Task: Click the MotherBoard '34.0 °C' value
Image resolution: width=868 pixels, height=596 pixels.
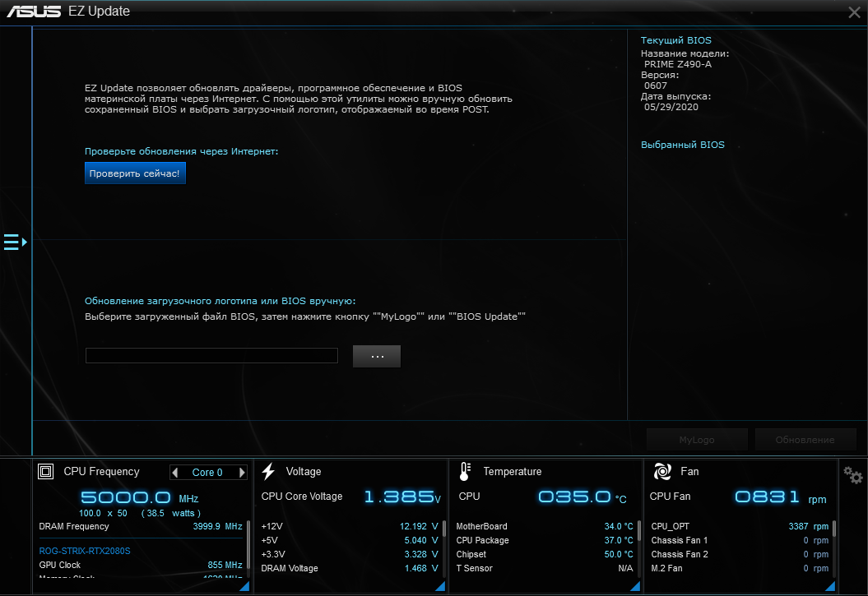Action: pos(619,526)
